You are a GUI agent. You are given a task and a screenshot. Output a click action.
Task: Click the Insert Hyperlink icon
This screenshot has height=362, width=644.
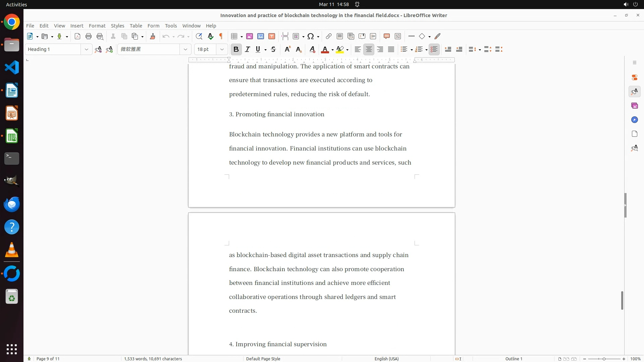tap(329, 37)
